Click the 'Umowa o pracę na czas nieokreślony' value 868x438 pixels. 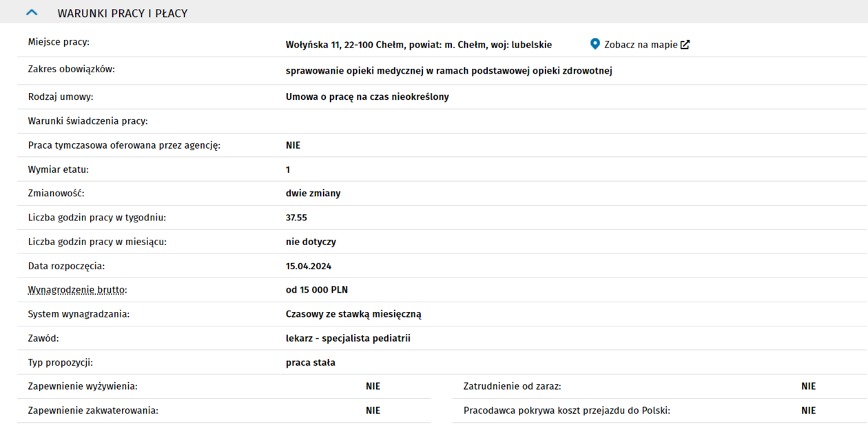367,97
